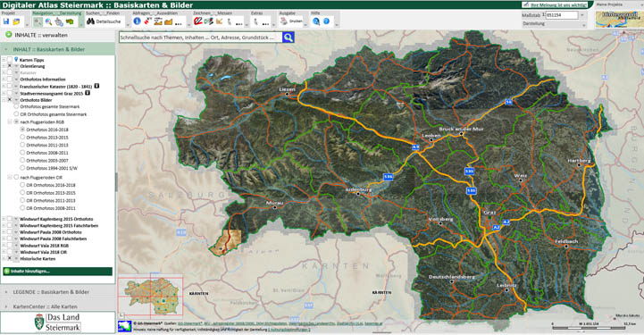Open the help search icon under Hilfe

click(316, 21)
